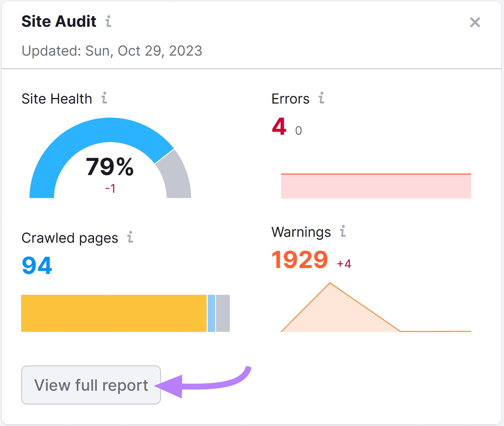Open the Site Health info tooltip

(104, 98)
